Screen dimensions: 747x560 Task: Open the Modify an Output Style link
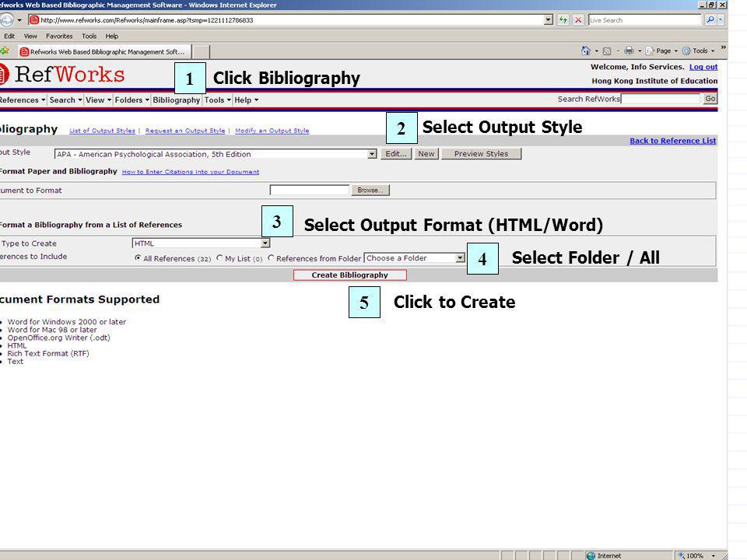coord(272,131)
